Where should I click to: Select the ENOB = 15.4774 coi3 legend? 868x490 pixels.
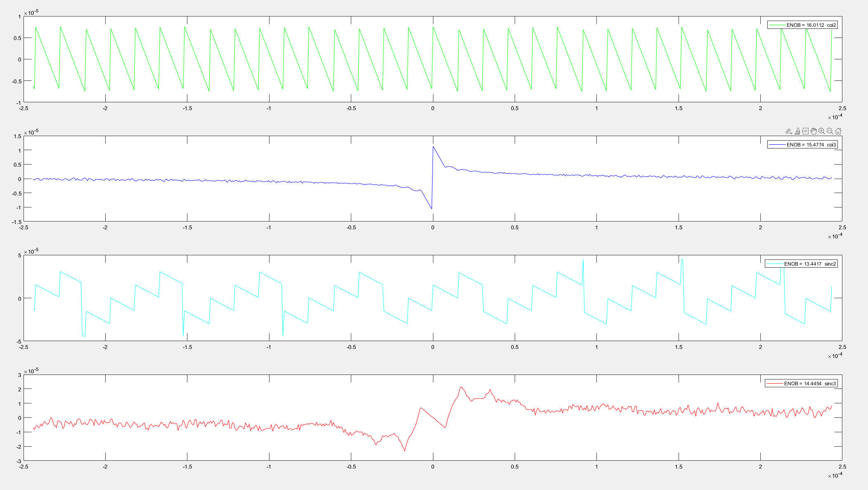point(802,145)
